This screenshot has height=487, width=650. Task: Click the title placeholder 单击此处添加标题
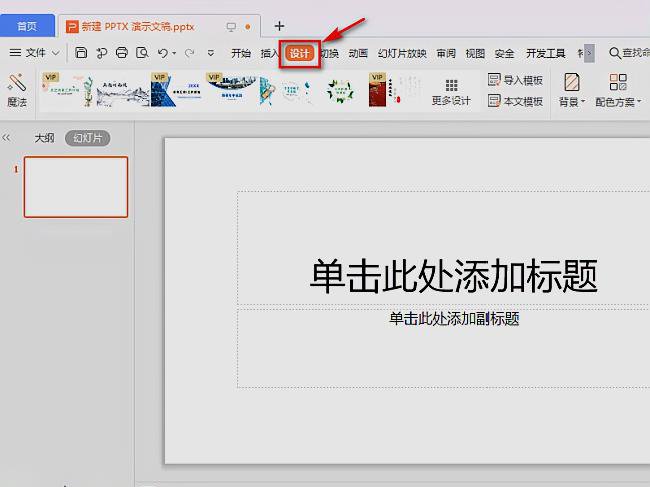click(x=454, y=276)
